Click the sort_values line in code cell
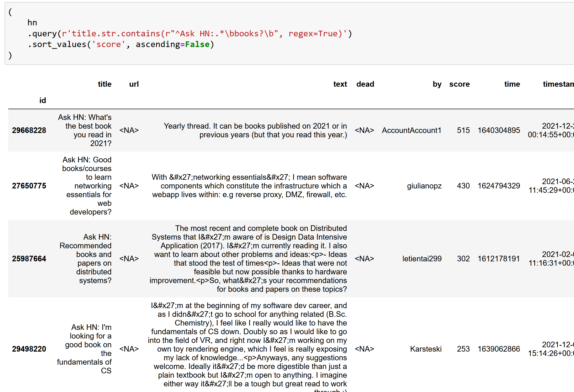Viewport: 574px width, 392px height. pos(121,44)
